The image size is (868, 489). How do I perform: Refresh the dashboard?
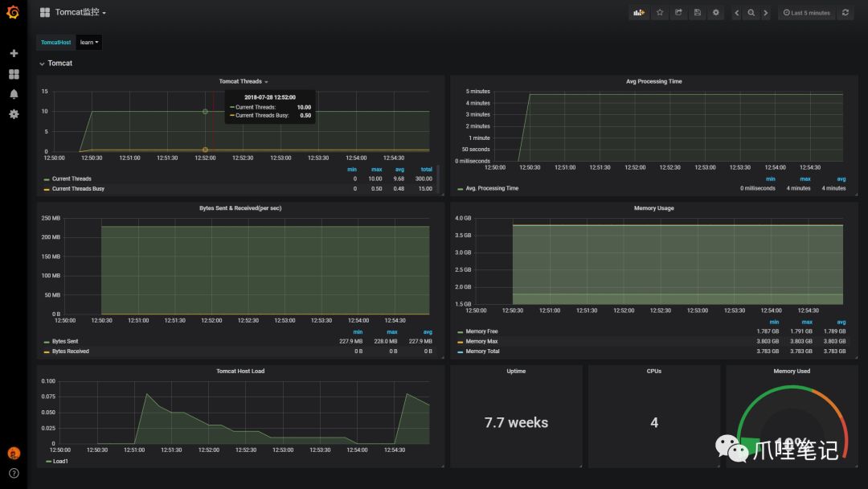(x=845, y=12)
